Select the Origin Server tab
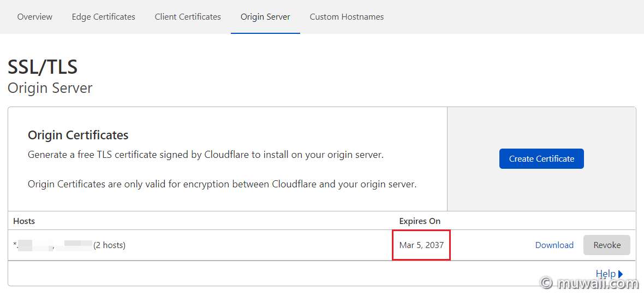 pyautogui.click(x=265, y=17)
